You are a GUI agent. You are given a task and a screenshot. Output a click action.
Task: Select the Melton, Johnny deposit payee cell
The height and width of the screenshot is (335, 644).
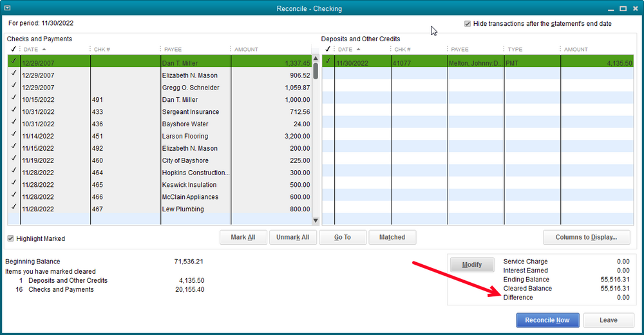coord(476,63)
